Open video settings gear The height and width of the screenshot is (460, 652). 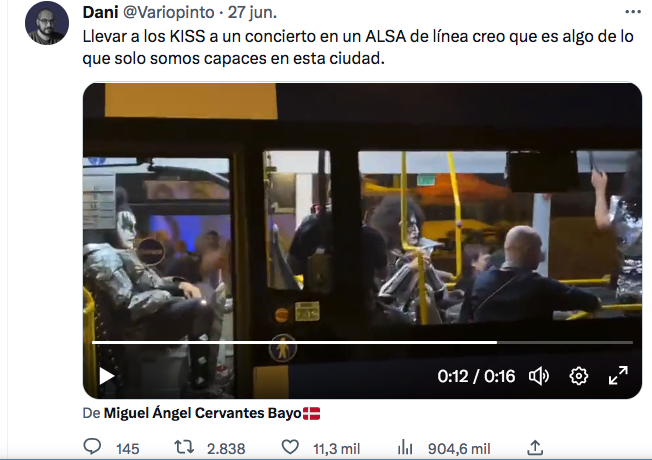[x=578, y=376]
